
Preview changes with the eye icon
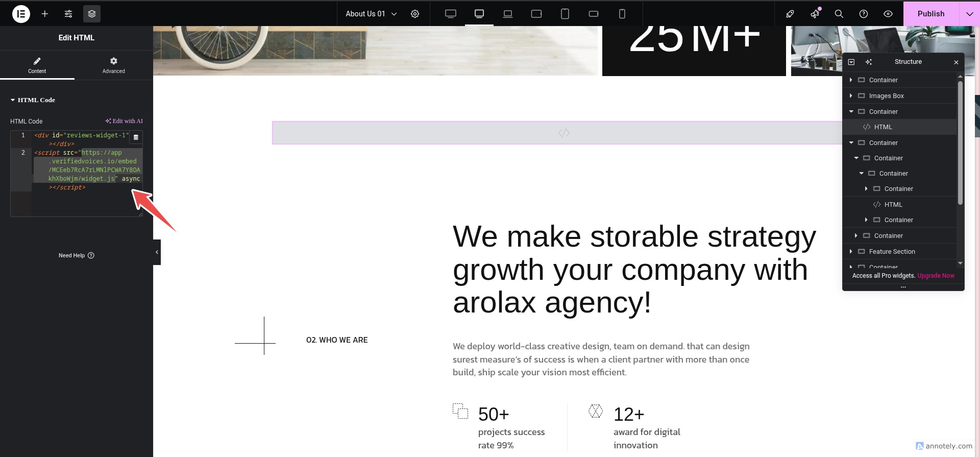point(888,14)
